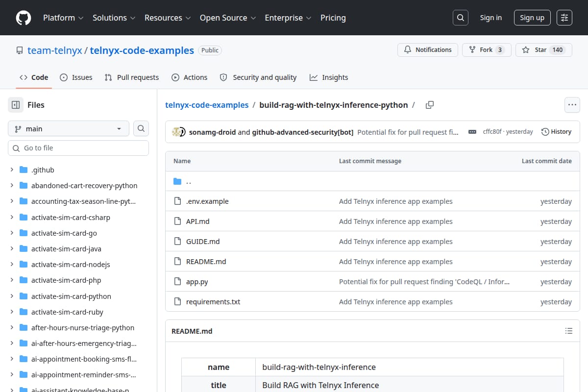Open the README outline list icon

point(569,331)
